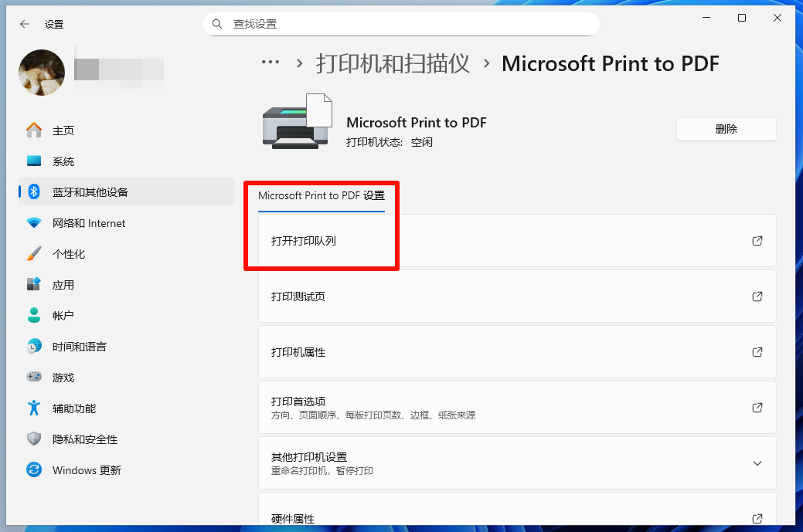The height and width of the screenshot is (532, 803).
Task: Go back to 打印机和扫描仪 breadcrumb
Action: click(x=393, y=63)
